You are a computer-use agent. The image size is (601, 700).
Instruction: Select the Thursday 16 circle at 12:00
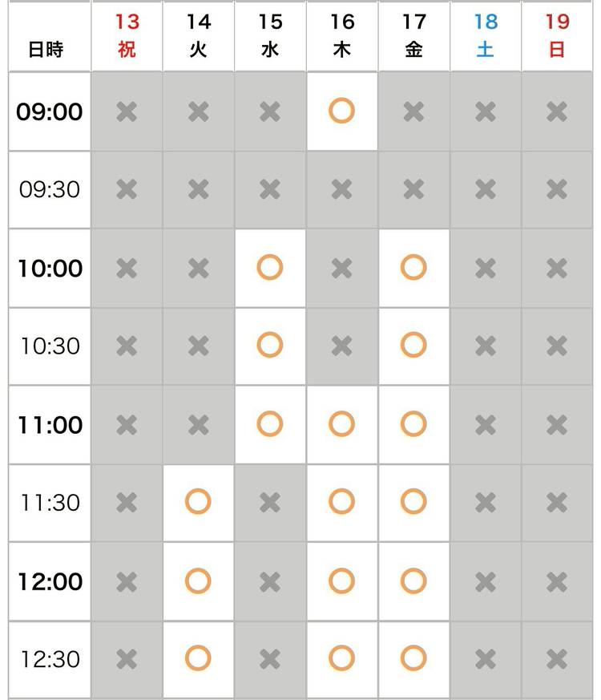click(x=341, y=581)
